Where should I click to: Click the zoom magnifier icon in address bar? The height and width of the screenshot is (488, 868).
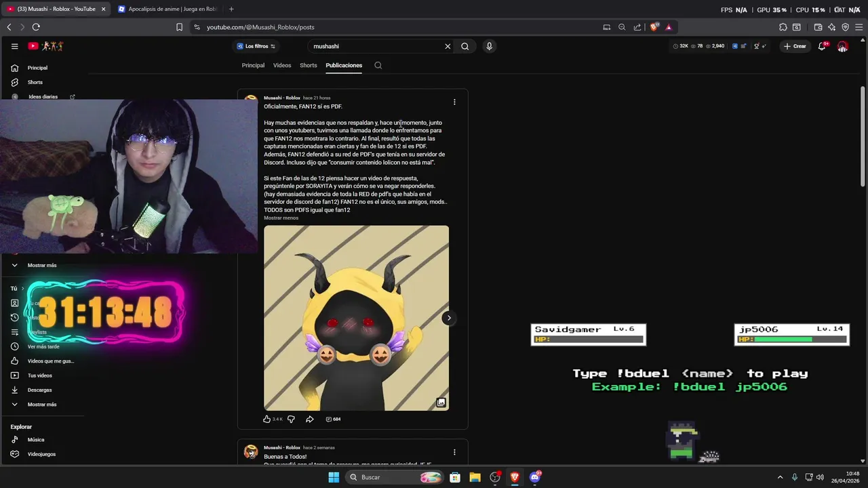coord(622,27)
